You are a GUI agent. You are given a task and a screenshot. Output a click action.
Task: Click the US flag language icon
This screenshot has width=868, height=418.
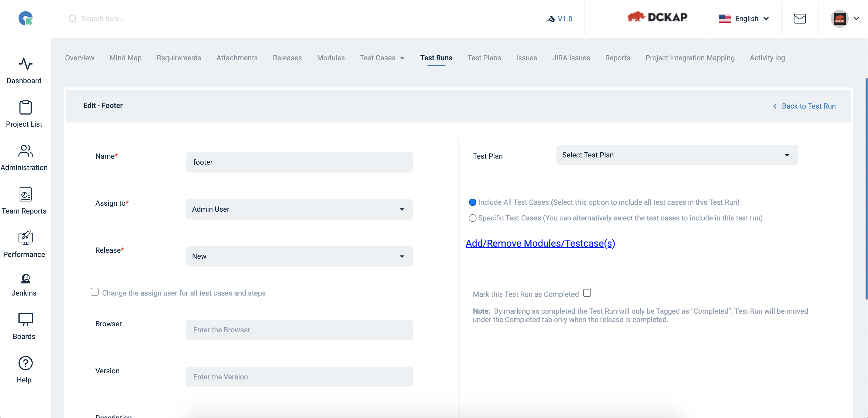(725, 18)
